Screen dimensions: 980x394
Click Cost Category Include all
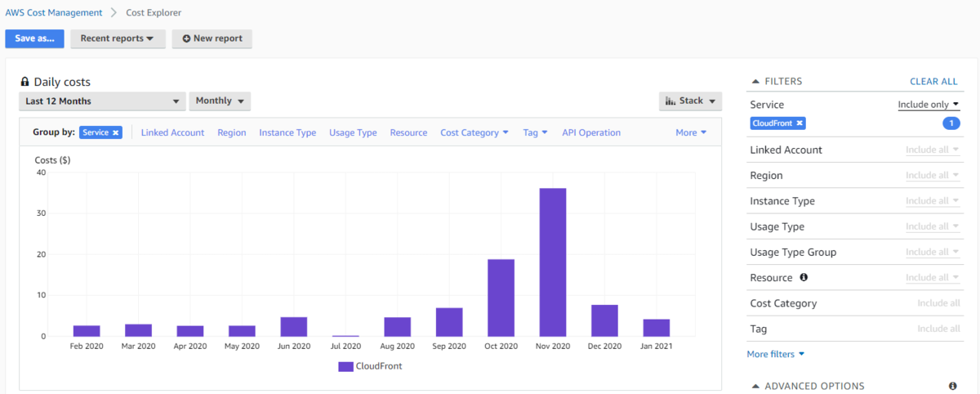pos(938,303)
